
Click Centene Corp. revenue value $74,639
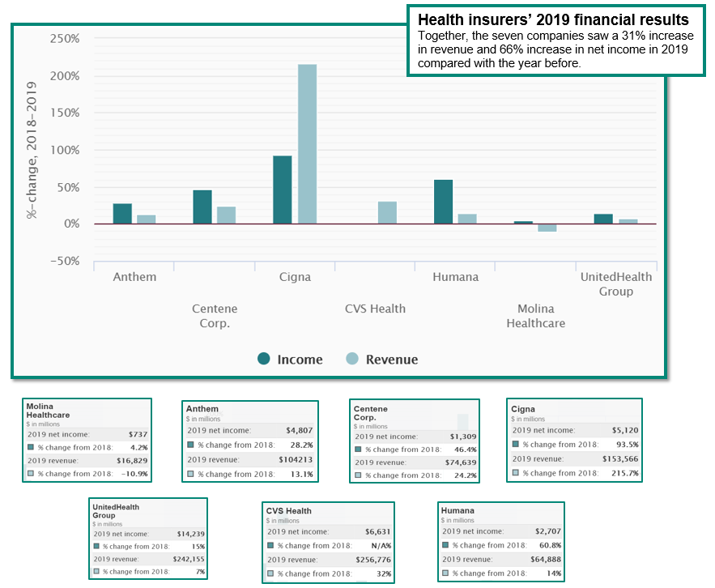point(461,462)
